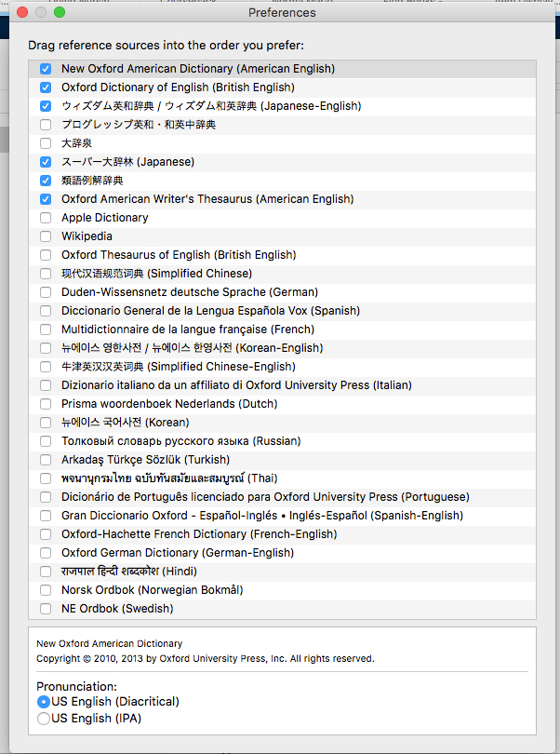
Task: Enable the 大辞泉 checkbox
Action: coord(46,143)
